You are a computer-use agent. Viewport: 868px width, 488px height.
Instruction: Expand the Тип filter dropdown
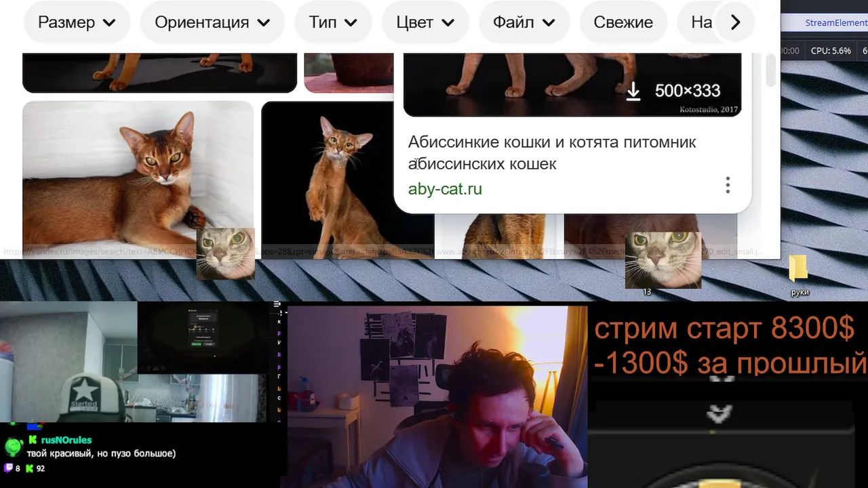click(333, 22)
